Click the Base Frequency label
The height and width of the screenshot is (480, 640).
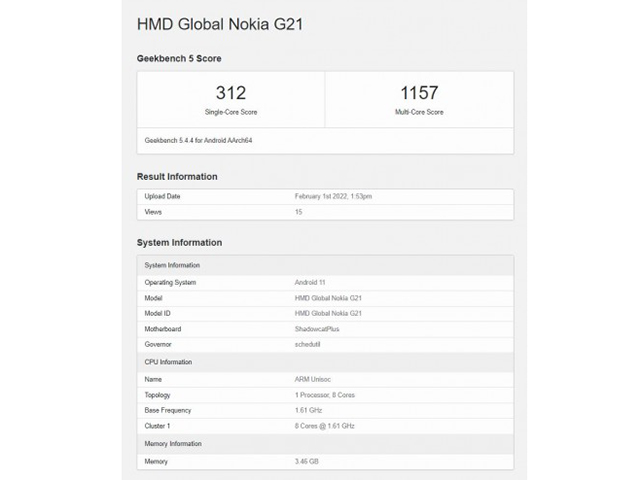(x=168, y=411)
